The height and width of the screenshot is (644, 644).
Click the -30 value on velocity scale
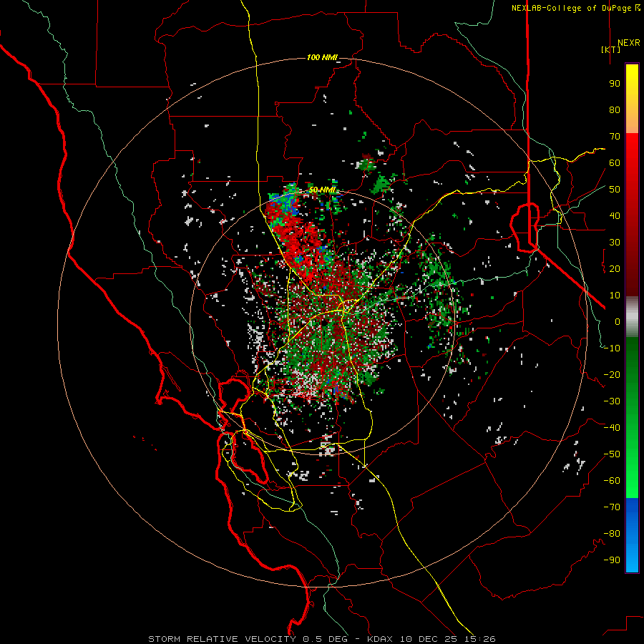[612, 401]
